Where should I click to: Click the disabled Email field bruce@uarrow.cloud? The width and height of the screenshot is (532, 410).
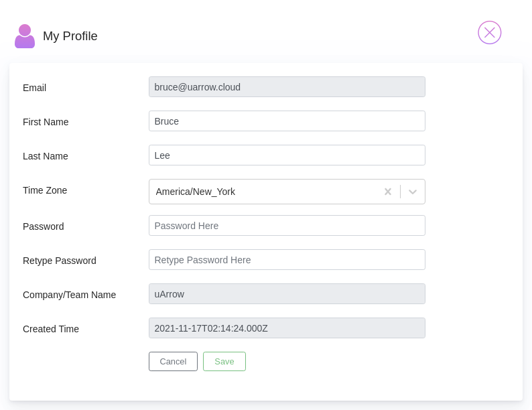[287, 87]
